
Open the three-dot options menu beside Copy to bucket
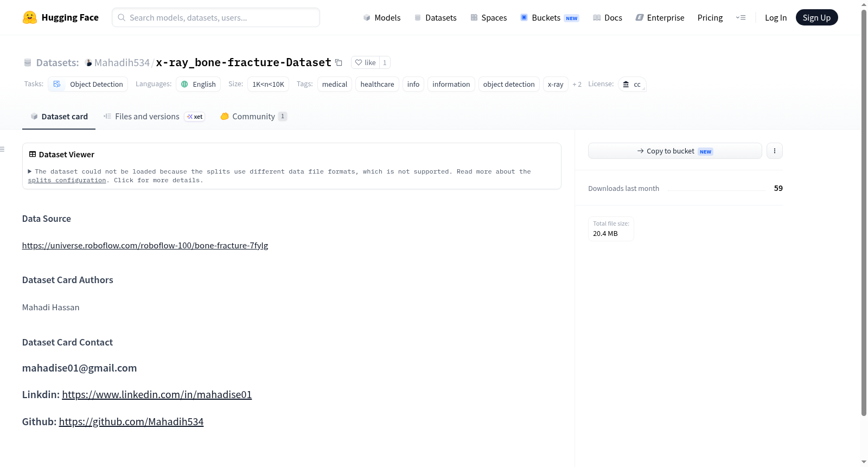[x=775, y=151]
